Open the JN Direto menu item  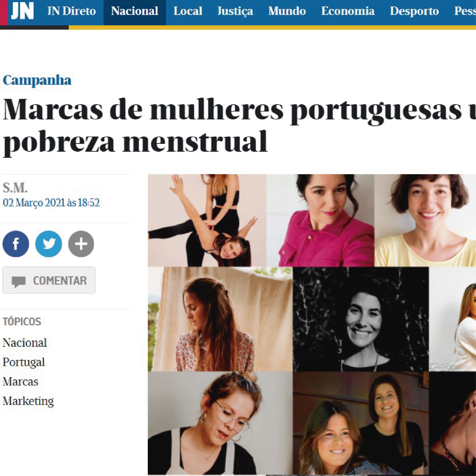pyautogui.click(x=71, y=11)
